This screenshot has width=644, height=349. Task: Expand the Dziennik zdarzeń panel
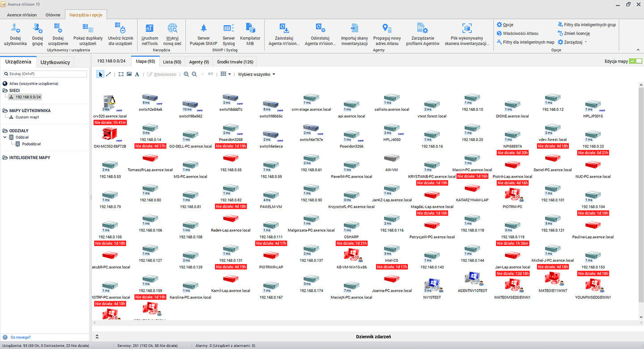pos(97,336)
